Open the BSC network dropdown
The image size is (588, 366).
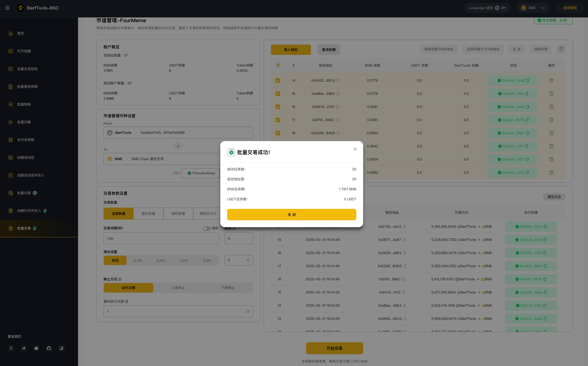tap(533, 8)
